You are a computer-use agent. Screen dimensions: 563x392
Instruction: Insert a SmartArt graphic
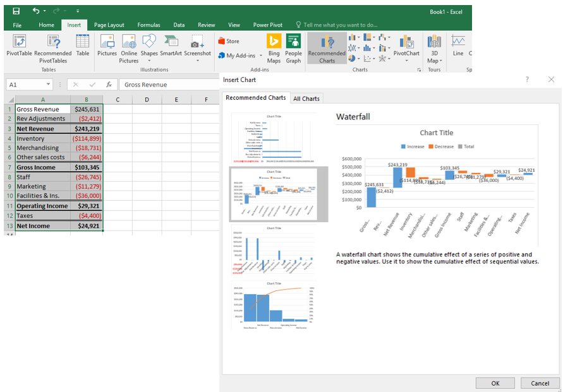pos(171,47)
